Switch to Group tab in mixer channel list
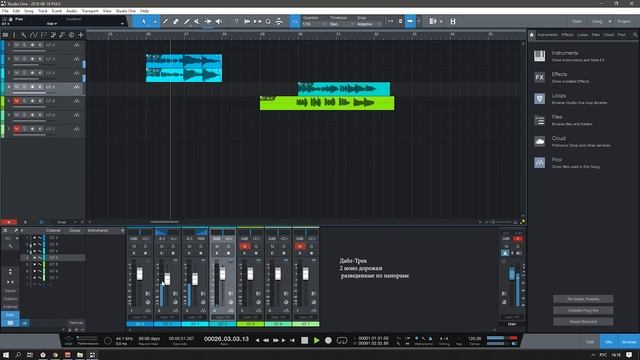Image resolution: width=640 pixels, height=360 pixels. [x=75, y=231]
